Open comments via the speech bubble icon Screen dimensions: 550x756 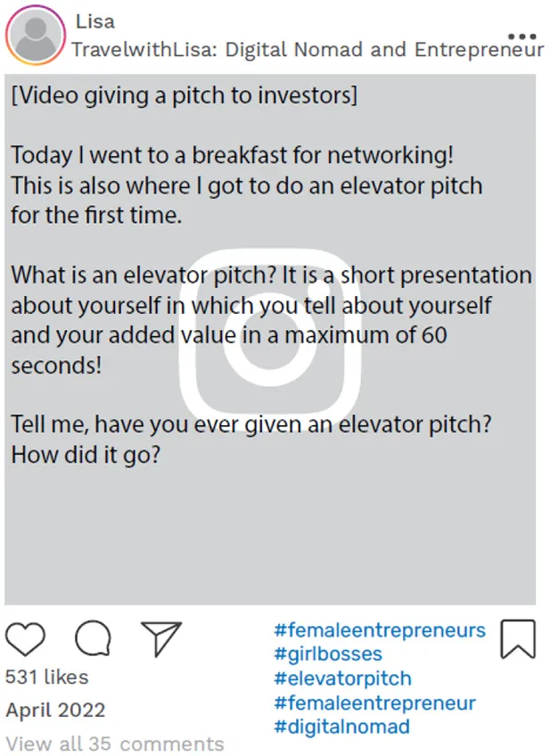tap(93, 638)
